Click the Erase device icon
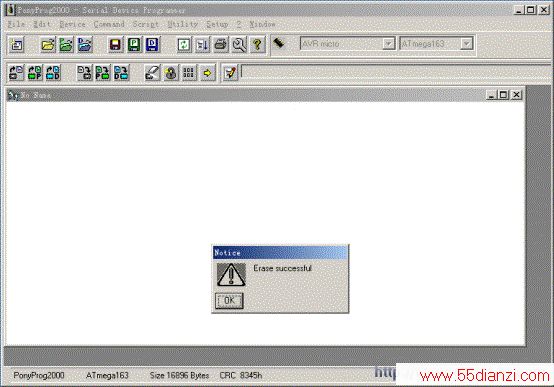The width and height of the screenshot is (554, 387). [152, 73]
